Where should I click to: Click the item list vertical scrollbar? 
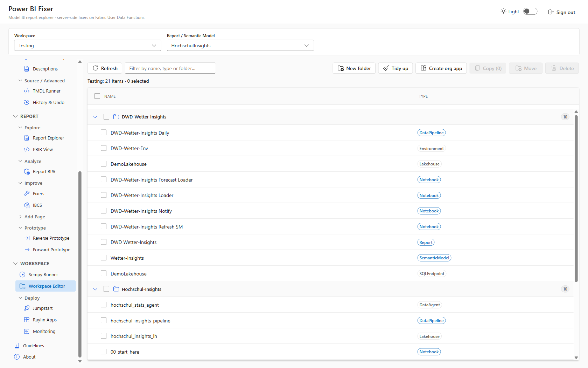coord(576,198)
